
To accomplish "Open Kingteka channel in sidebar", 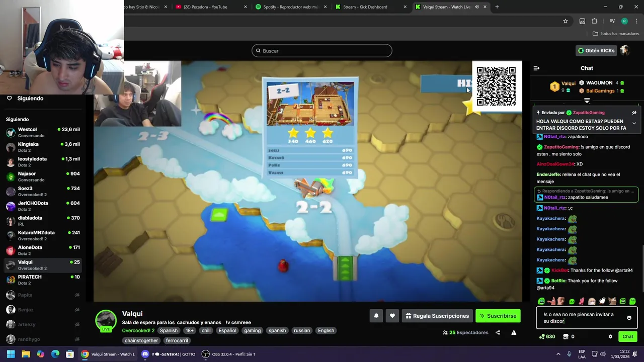I will click(x=43, y=147).
